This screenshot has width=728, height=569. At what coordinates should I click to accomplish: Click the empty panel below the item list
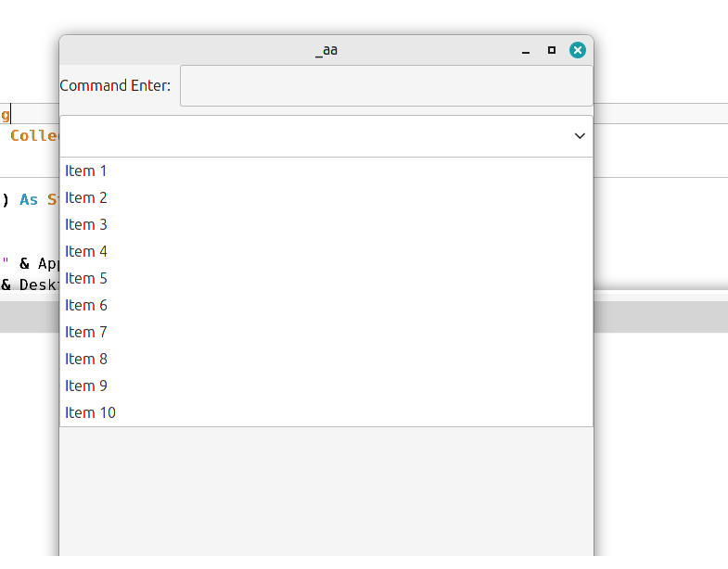click(326, 491)
